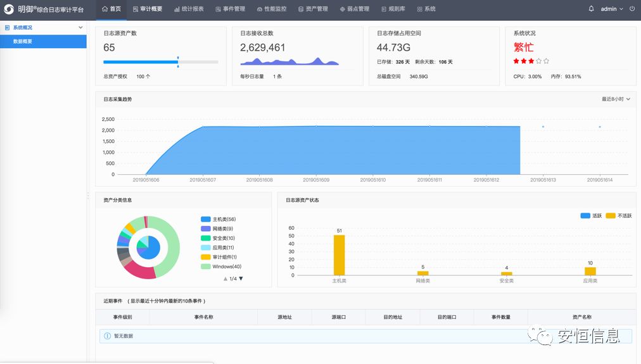Click the 主机类 yellow bar showing 51
The image size is (641, 364).
(x=340, y=254)
